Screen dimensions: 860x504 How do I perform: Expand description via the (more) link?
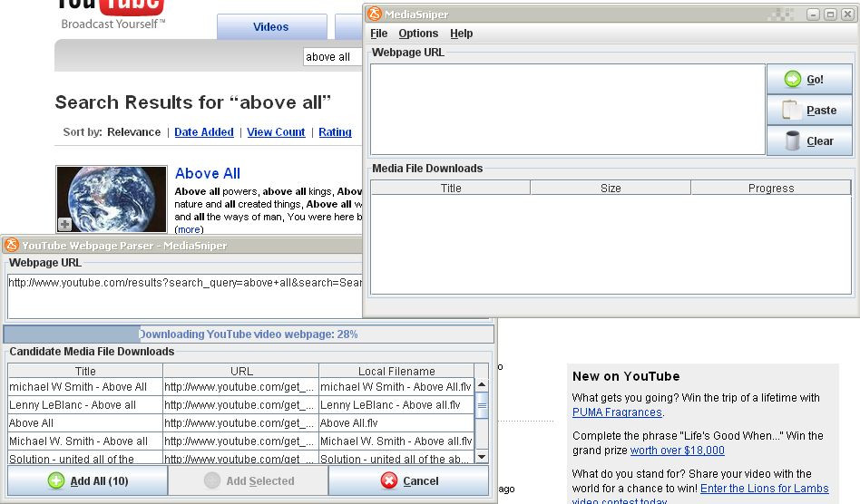click(189, 229)
